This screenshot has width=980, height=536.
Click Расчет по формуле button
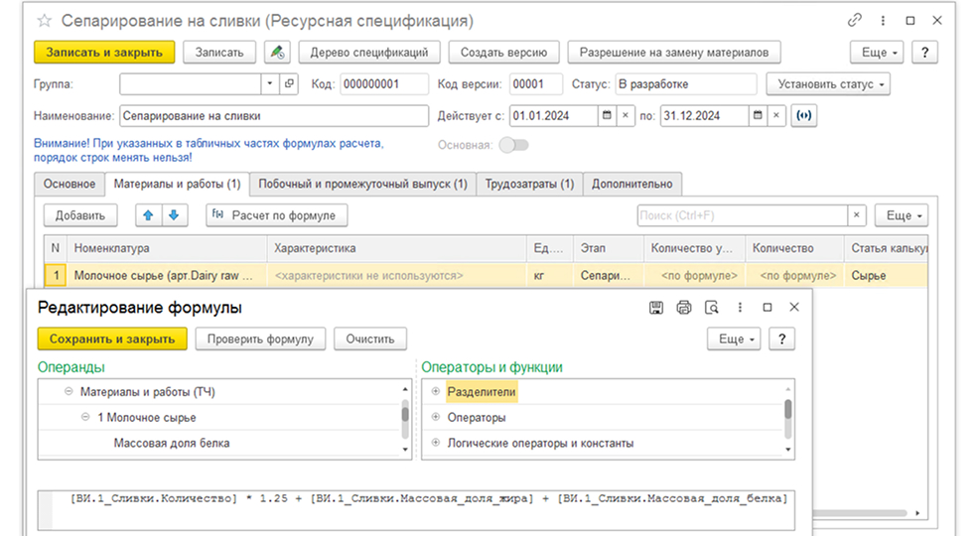coord(277,215)
